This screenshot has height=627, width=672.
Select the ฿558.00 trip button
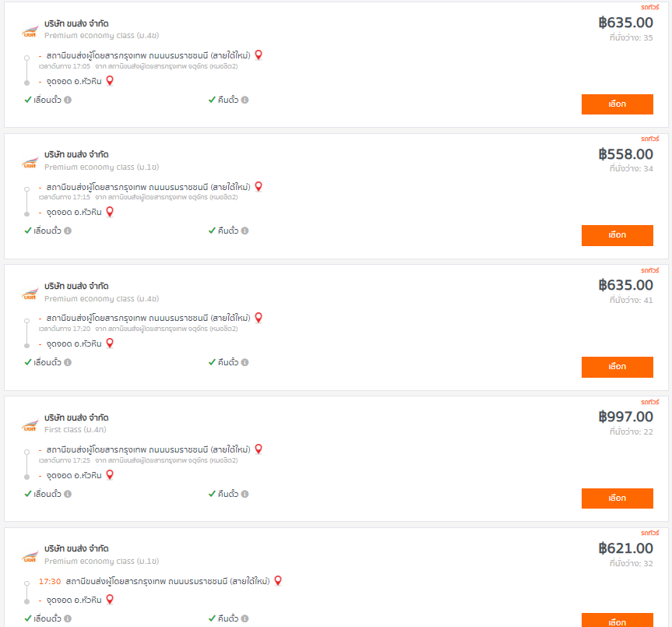617,235
